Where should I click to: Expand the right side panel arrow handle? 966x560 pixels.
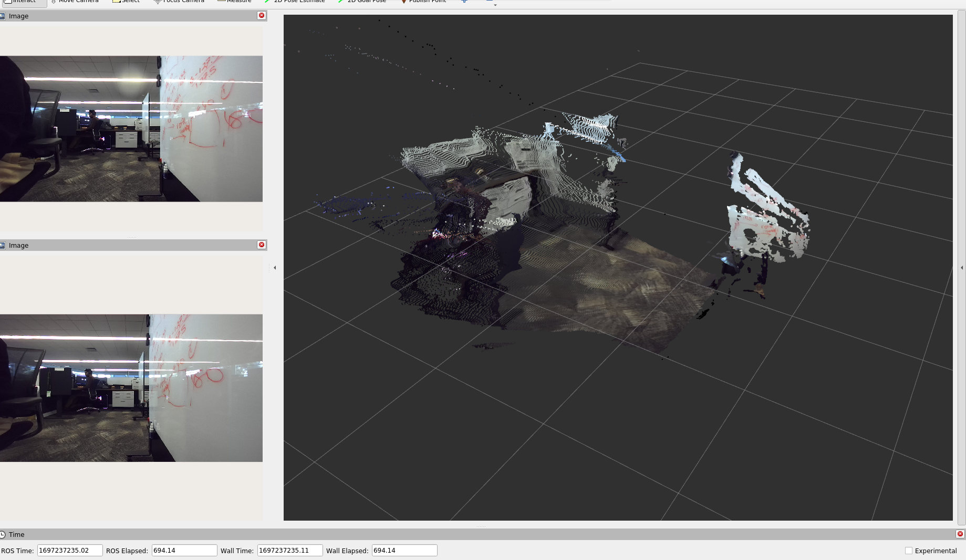962,268
